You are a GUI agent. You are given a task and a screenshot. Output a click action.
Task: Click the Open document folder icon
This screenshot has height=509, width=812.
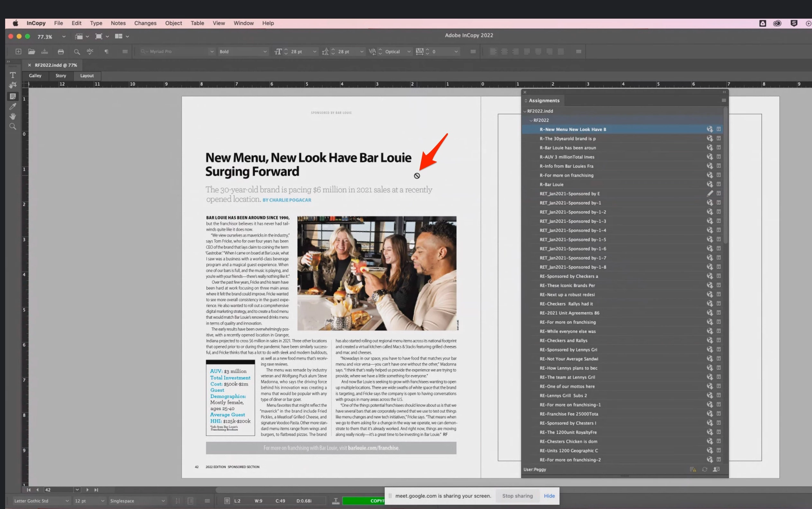click(31, 51)
